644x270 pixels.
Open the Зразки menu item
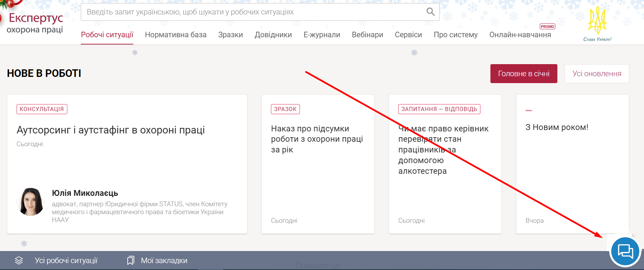click(231, 35)
